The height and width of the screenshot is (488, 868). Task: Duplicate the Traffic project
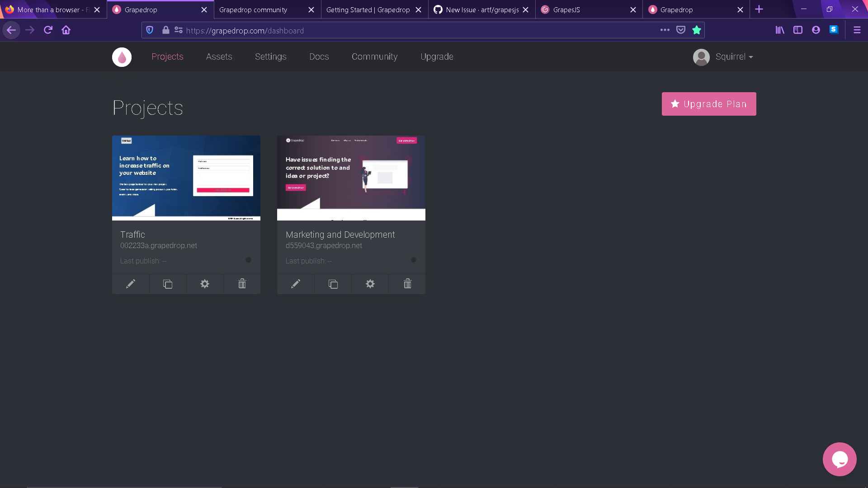[x=167, y=284]
